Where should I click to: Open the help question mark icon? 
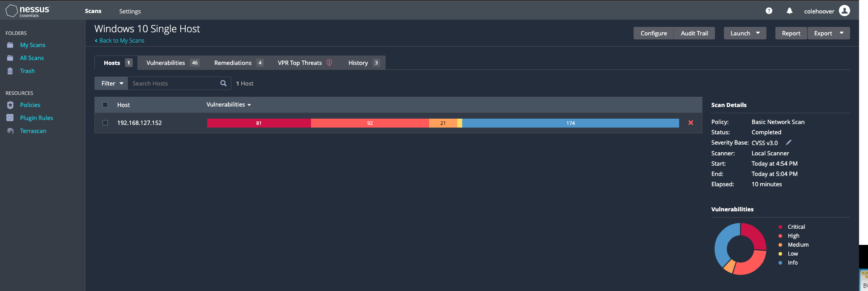click(x=769, y=11)
